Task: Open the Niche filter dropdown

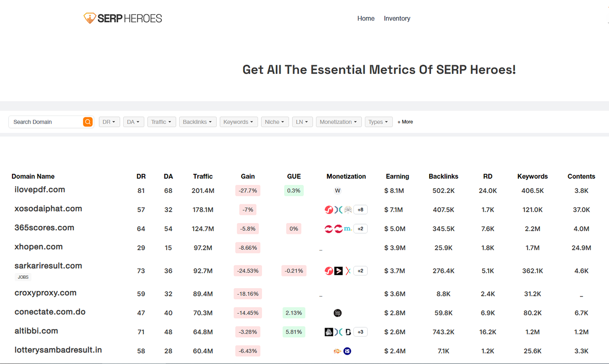Action: [275, 122]
